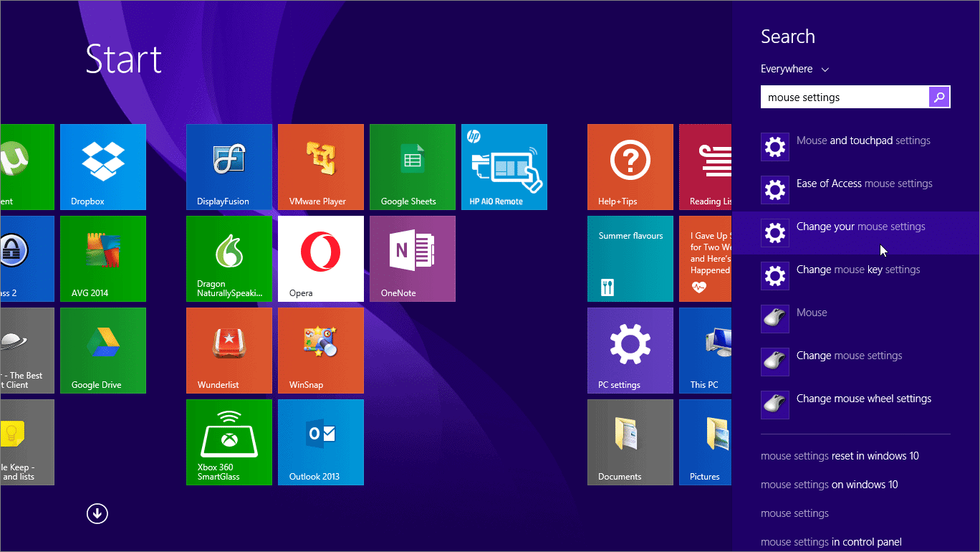The image size is (980, 552).
Task: Open the AVG 2014 tile
Action: point(103,259)
